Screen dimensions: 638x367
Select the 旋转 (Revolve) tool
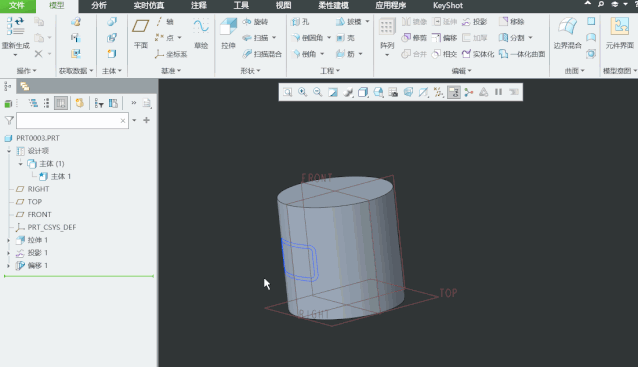tap(255, 22)
